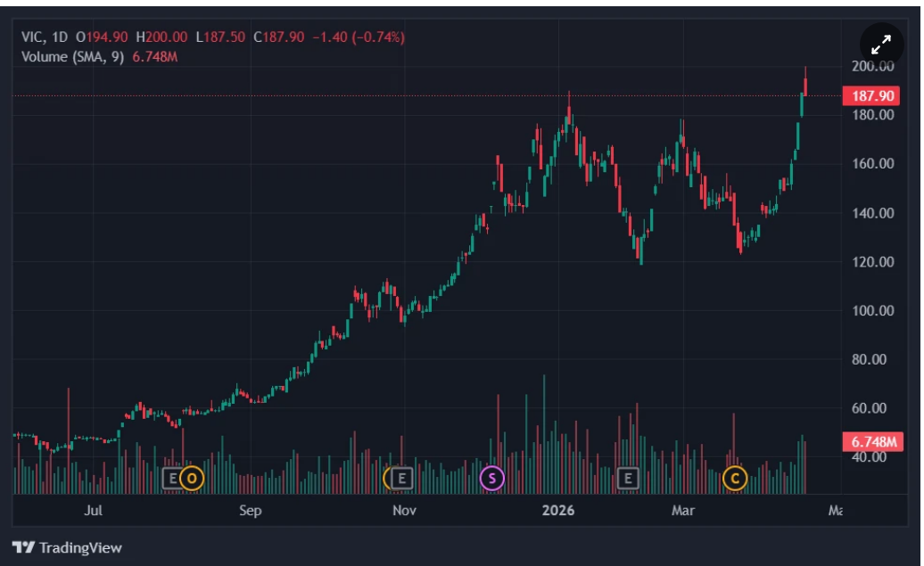The image size is (924, 566).
Task: Click the 40.00 price axis label
Action: click(x=870, y=457)
